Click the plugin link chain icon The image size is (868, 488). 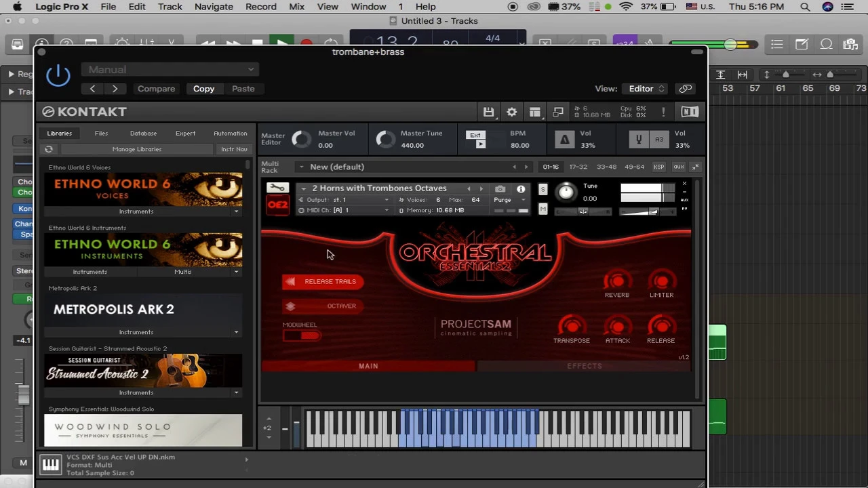point(686,89)
